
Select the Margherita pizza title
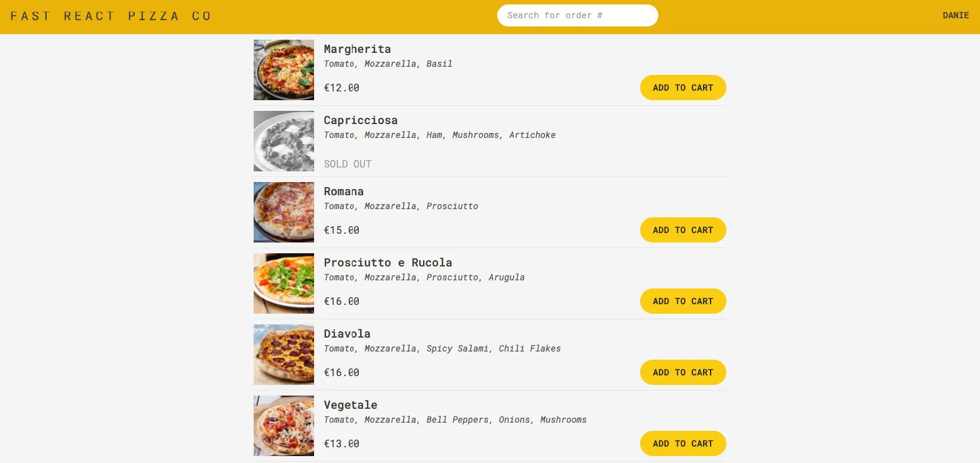357,49
